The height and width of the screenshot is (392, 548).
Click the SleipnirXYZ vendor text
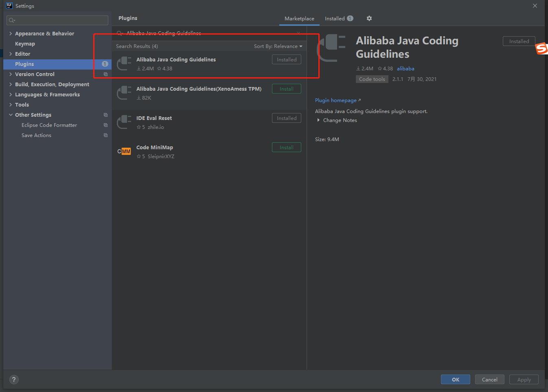[x=161, y=156]
